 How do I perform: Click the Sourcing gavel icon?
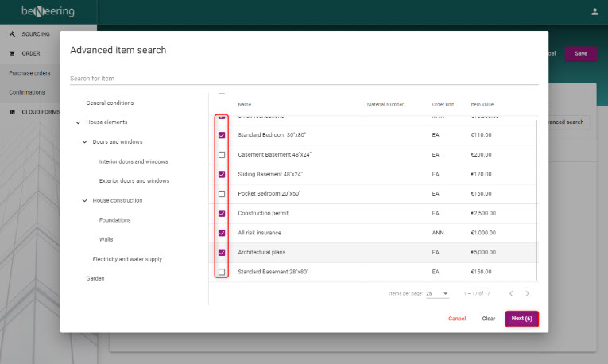(12, 34)
